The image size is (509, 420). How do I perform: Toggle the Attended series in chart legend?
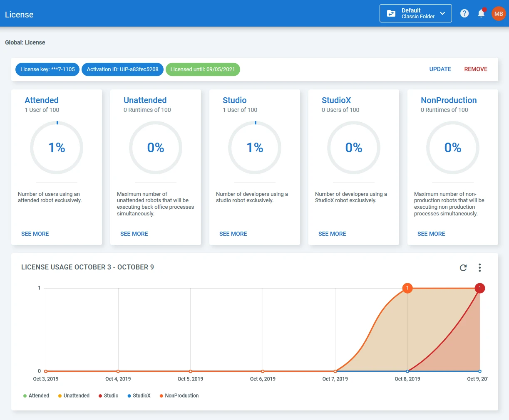point(36,395)
